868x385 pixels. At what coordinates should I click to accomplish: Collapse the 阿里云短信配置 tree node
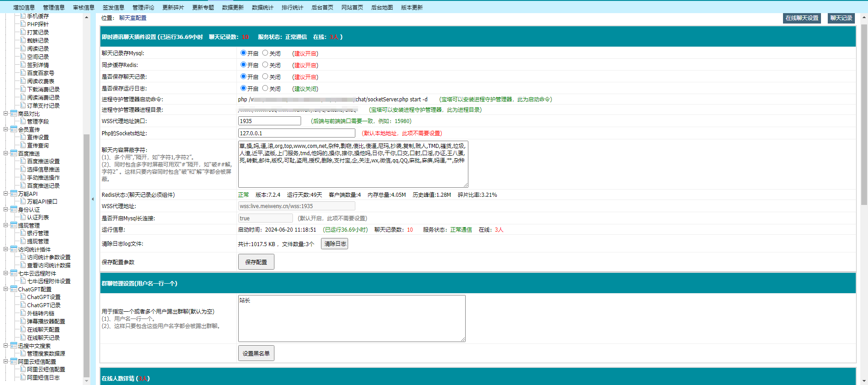point(6,361)
